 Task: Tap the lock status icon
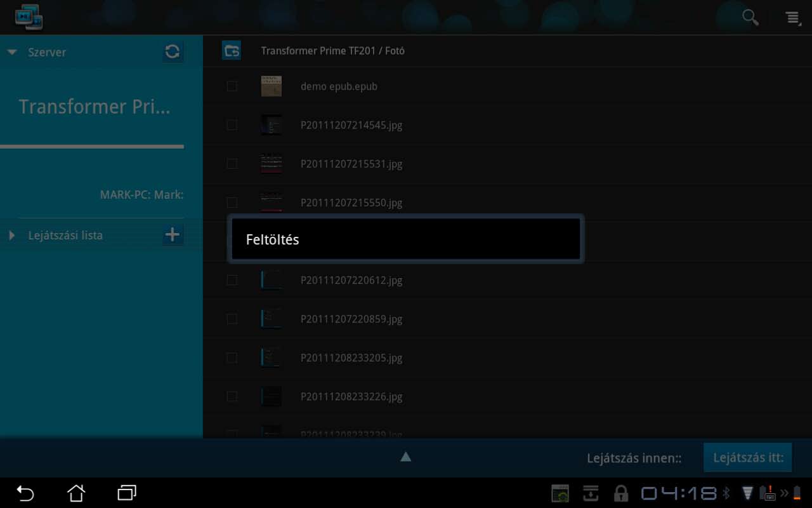click(x=620, y=493)
